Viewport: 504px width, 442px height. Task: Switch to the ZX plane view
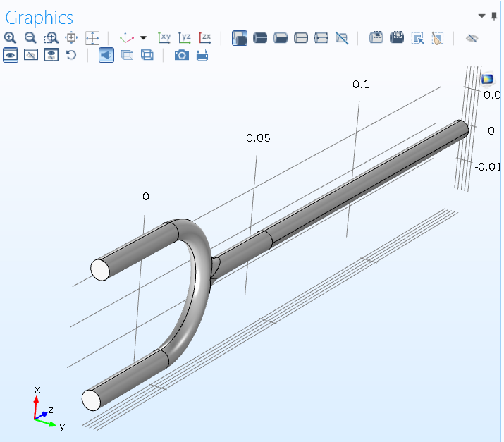click(x=205, y=38)
